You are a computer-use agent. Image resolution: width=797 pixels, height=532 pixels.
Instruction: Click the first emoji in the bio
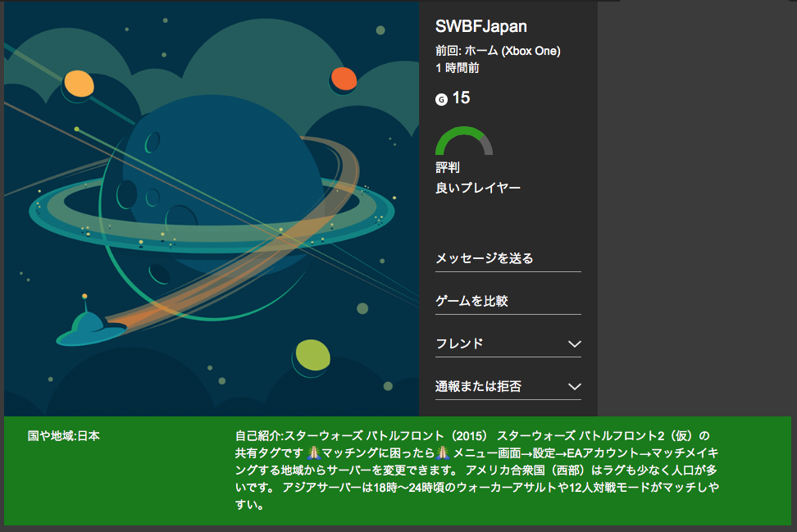pos(313,452)
